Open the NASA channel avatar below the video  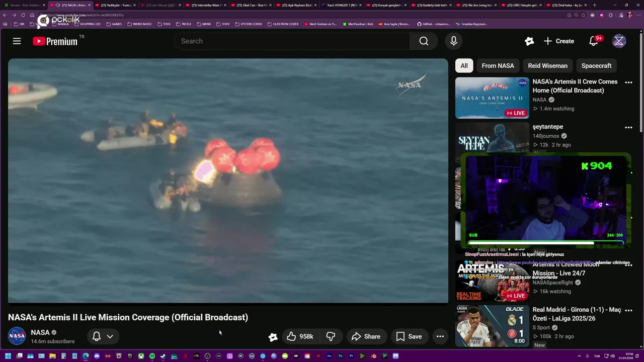pos(17,336)
